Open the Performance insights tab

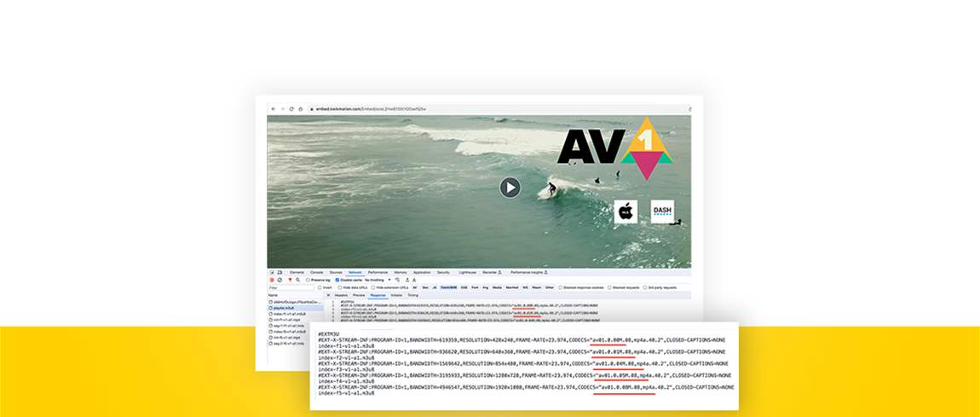tap(528, 273)
